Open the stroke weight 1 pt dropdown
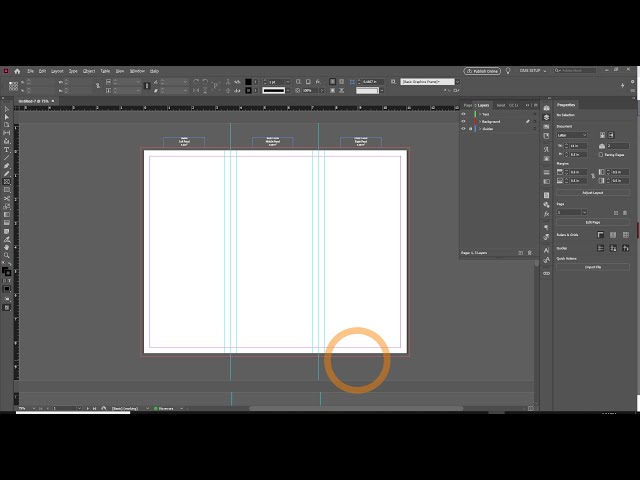The image size is (640, 480). click(x=288, y=82)
